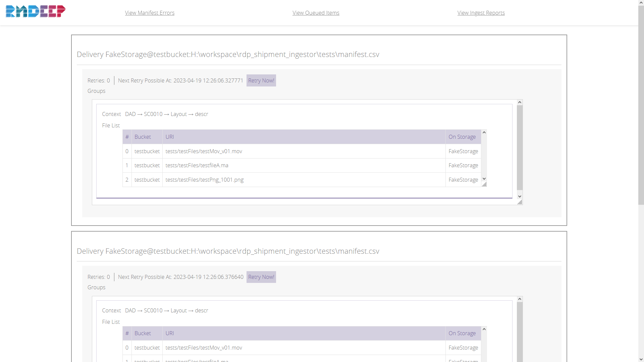644x362 pixels.
Task: Click first groups panel scrollbar thumb
Action: tap(520, 147)
